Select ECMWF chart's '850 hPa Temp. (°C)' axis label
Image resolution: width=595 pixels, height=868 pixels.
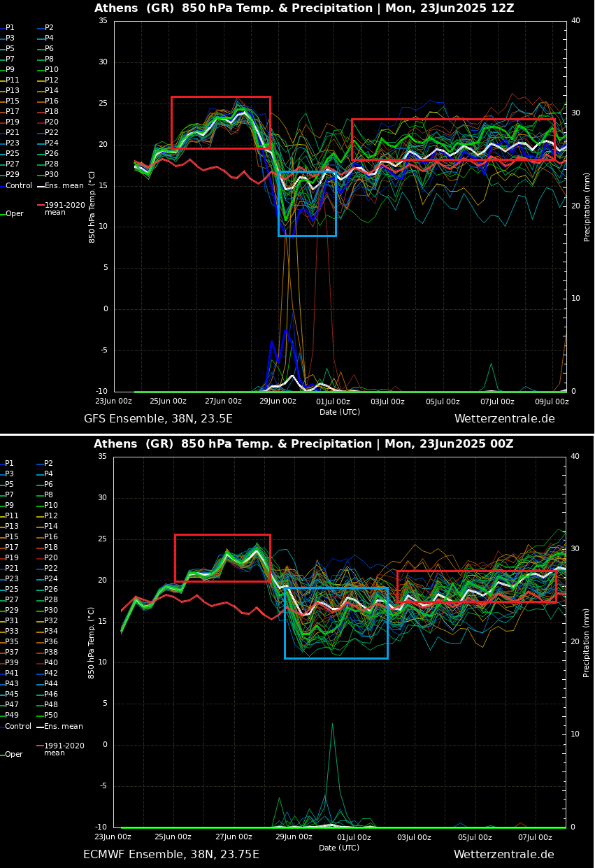92,642
